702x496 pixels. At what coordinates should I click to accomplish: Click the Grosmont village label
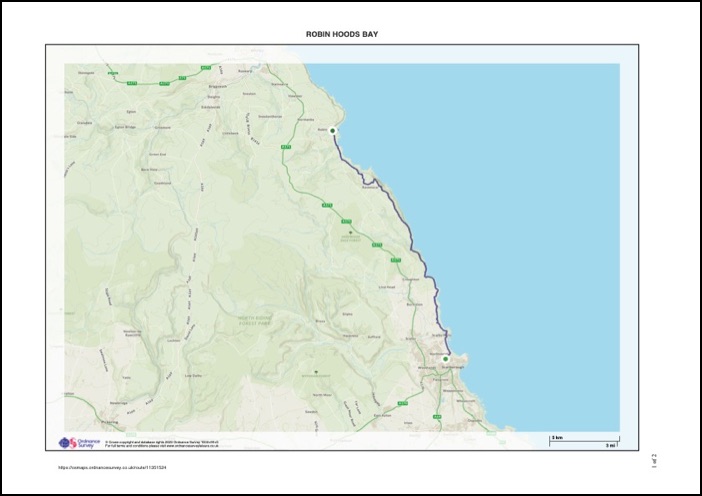[x=163, y=128]
